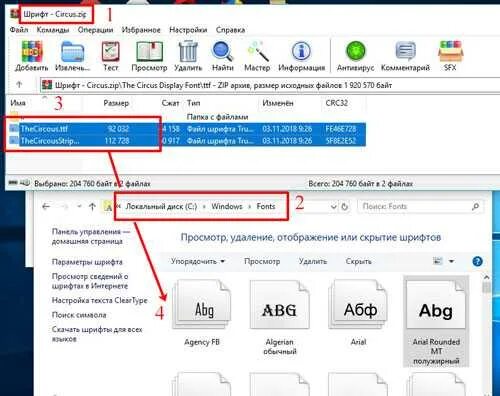Click the search magnifier in Fonts search box

[475, 207]
